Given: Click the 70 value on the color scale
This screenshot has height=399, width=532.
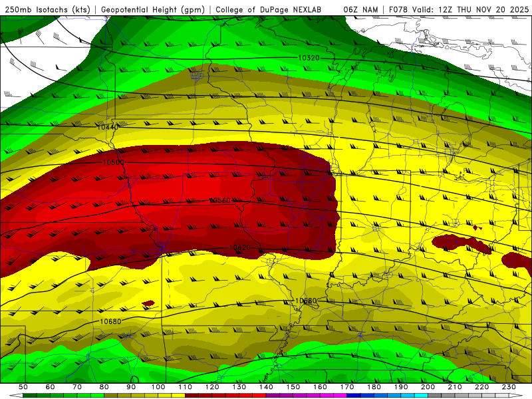Looking at the screenshot, I should tap(77, 387).
